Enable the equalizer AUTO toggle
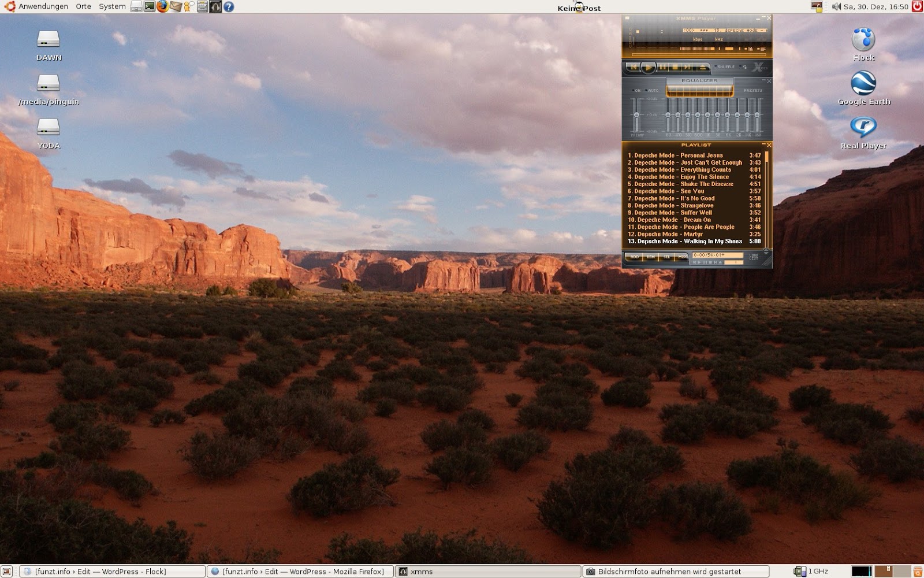Image resolution: width=924 pixels, height=578 pixels. [x=652, y=91]
